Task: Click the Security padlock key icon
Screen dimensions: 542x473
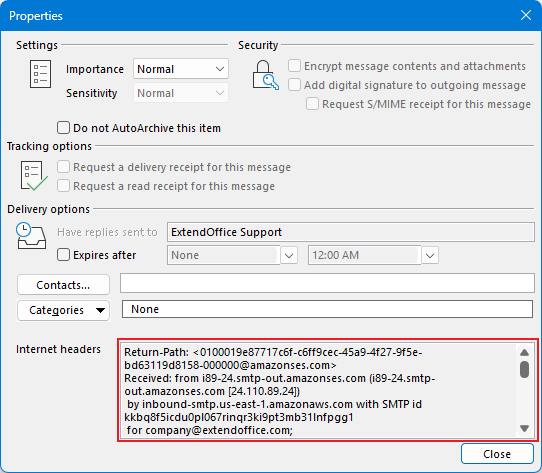Action: tap(265, 75)
